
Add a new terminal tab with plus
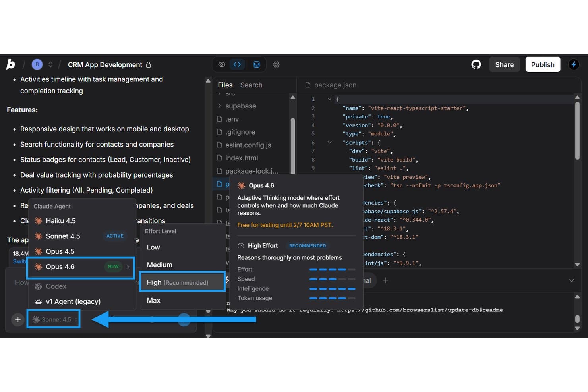coord(385,280)
